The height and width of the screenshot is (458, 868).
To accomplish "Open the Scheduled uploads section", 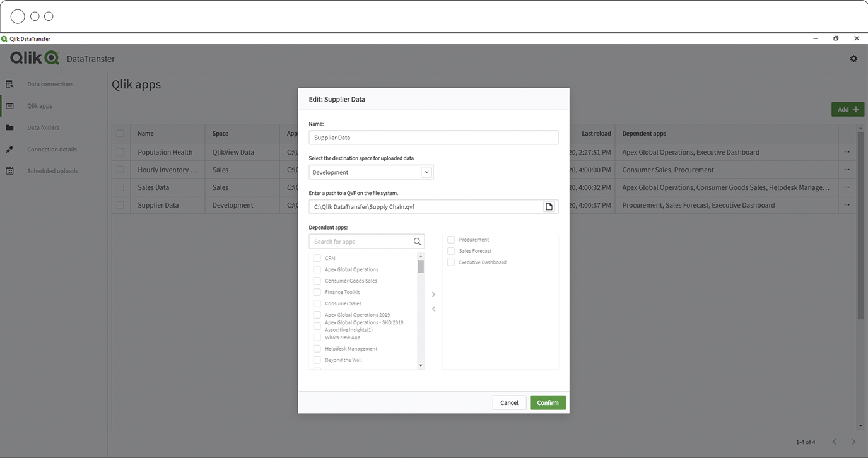I will click(52, 170).
